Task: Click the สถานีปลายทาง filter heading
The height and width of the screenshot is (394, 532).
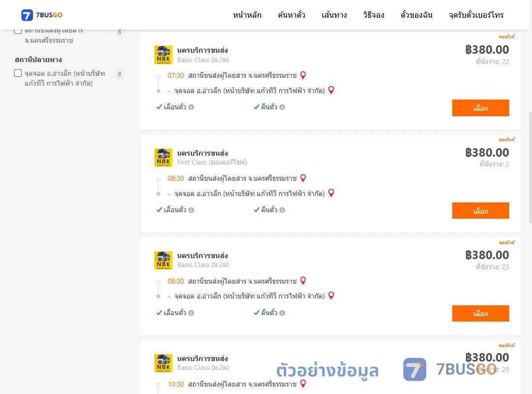Action: pos(38,60)
